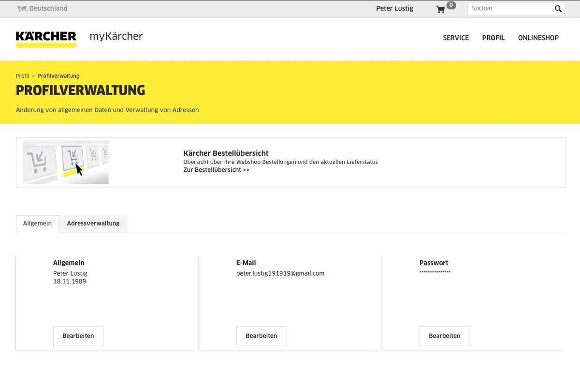Select Deutschland country link
This screenshot has height=392, width=580.
48,9
